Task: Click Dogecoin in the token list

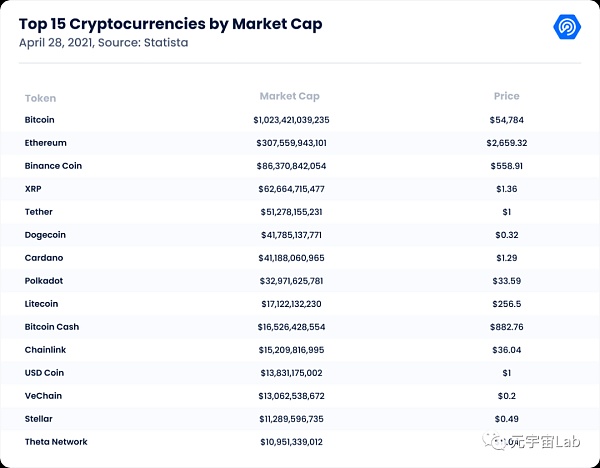Action: click(x=45, y=235)
